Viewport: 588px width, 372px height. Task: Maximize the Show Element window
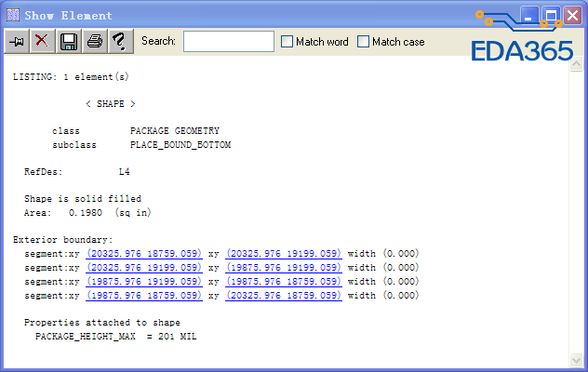pyautogui.click(x=551, y=16)
